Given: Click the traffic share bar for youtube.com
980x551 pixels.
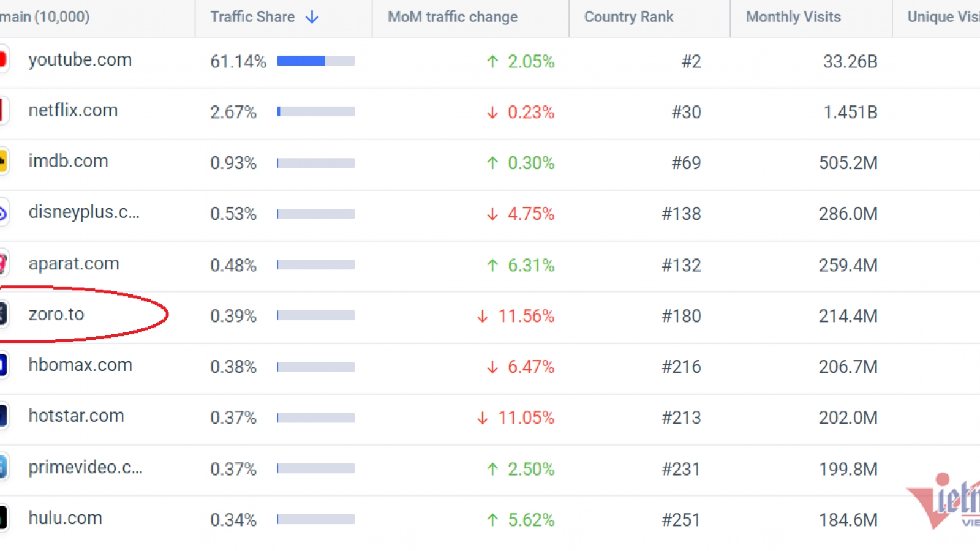Looking at the screenshot, I should pyautogui.click(x=316, y=61).
